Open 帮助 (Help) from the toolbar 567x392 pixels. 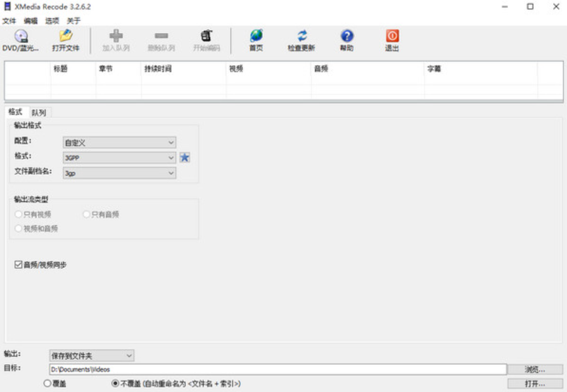(x=345, y=38)
